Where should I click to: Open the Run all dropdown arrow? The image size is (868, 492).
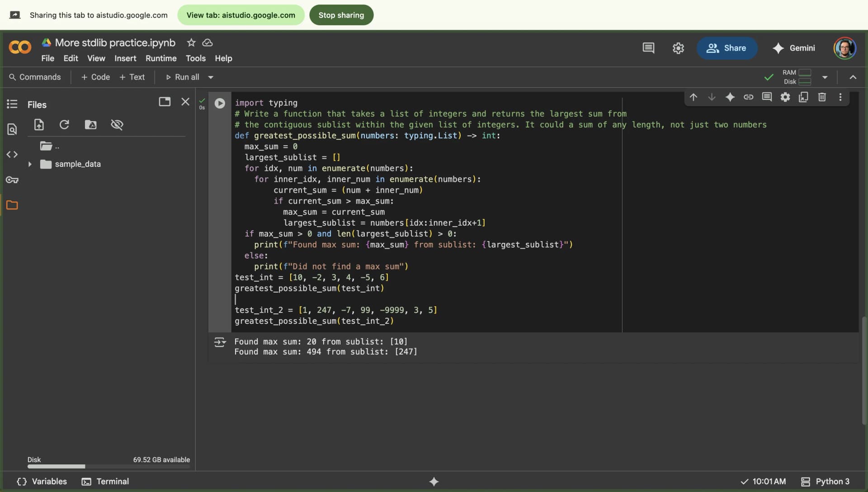click(x=211, y=77)
